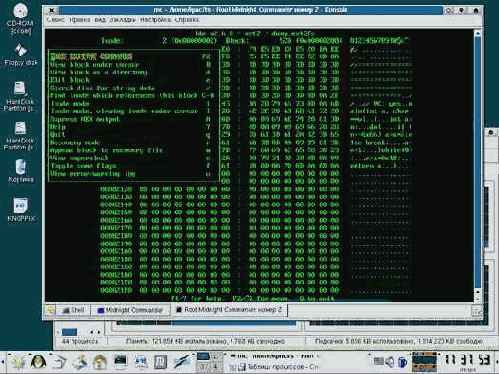Select the desktop pager on the panel
The image size is (499, 374).
click(x=209, y=361)
